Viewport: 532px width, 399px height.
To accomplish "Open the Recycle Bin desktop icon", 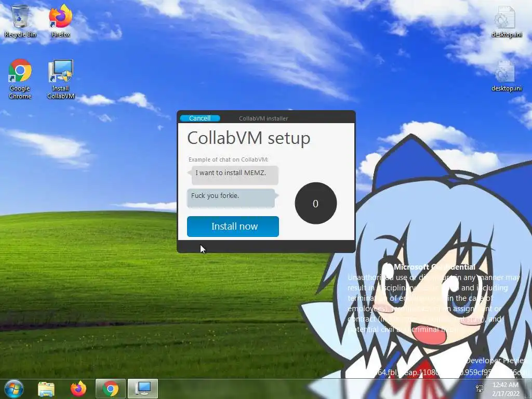I will pyautogui.click(x=20, y=21).
